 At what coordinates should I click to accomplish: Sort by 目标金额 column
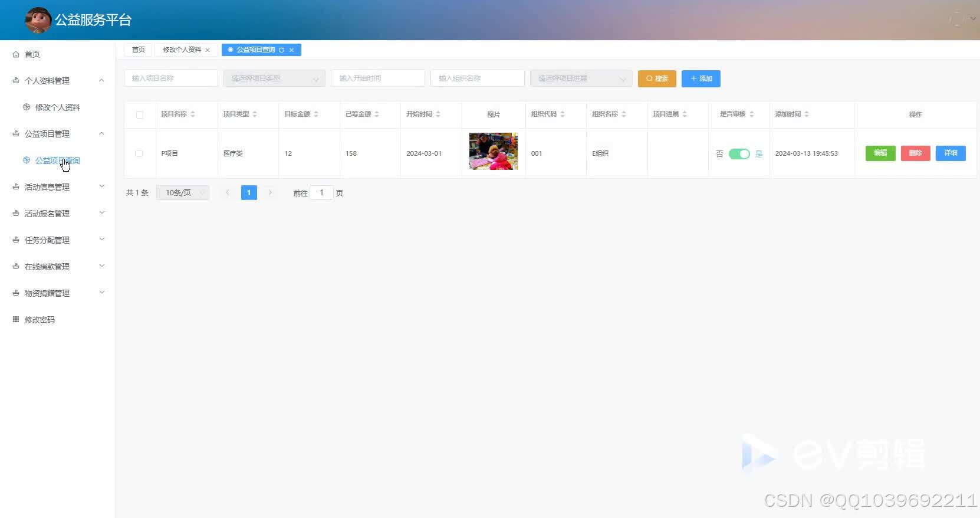316,114
